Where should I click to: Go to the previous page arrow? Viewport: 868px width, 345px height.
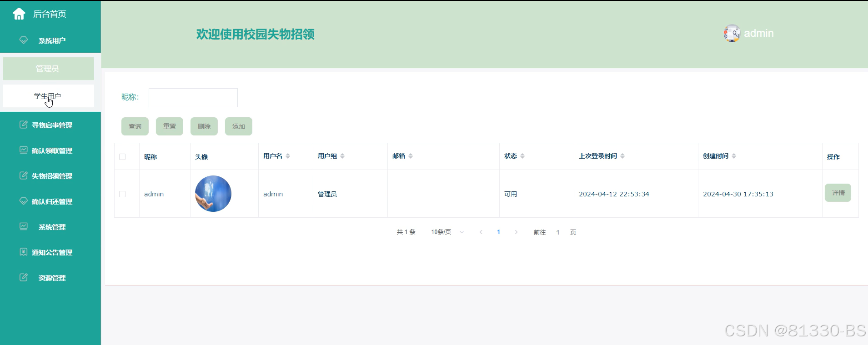(x=481, y=232)
